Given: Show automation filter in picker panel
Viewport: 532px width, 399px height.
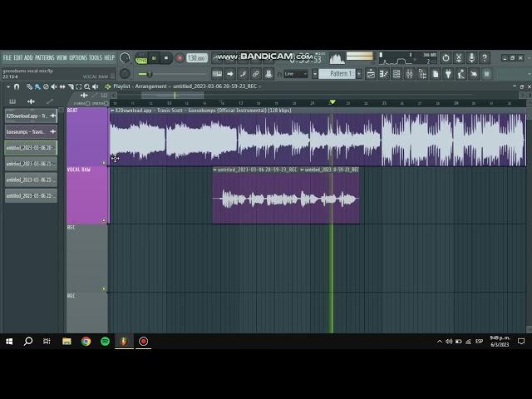Looking at the screenshot, I should click(x=50, y=101).
